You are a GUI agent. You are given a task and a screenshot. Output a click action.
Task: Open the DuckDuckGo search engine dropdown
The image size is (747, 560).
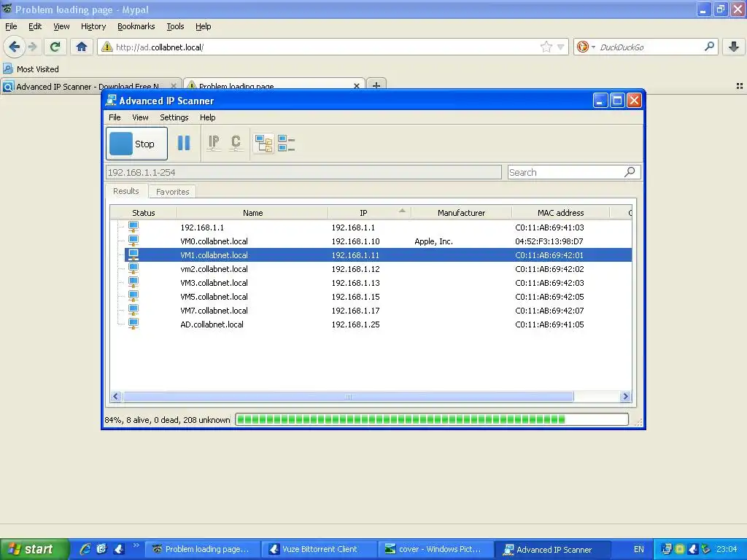click(x=586, y=47)
